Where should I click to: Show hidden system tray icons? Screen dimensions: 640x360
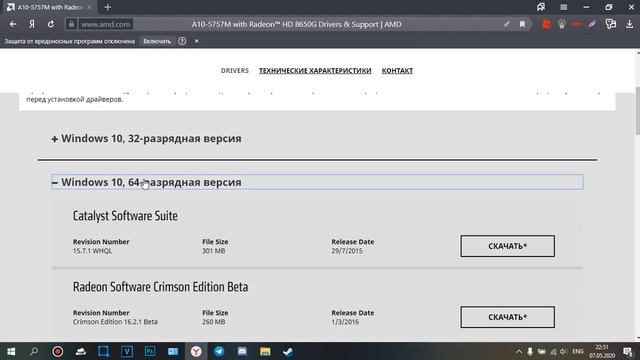click(x=519, y=351)
